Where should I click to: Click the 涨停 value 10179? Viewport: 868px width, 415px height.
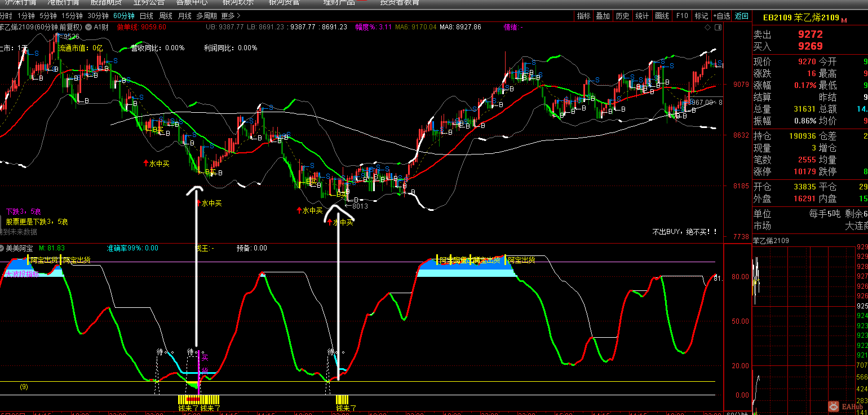tap(805, 171)
